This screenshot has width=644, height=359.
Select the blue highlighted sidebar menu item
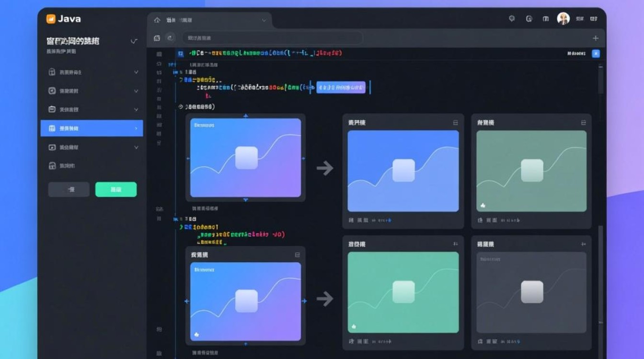click(x=92, y=128)
